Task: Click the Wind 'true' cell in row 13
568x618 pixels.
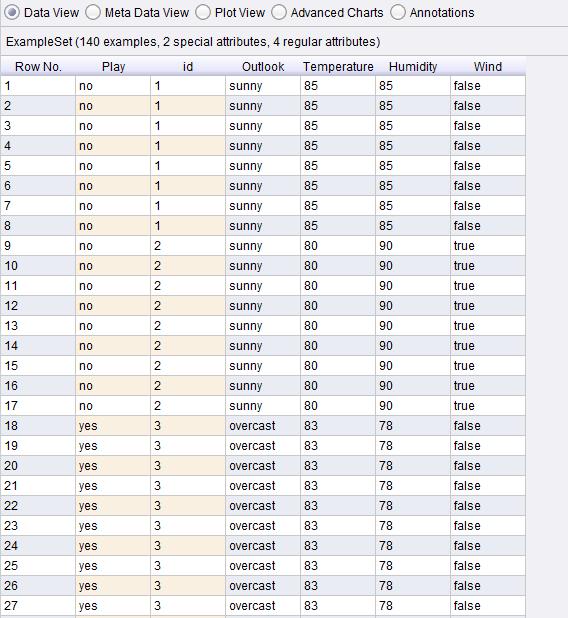Action: click(488, 326)
